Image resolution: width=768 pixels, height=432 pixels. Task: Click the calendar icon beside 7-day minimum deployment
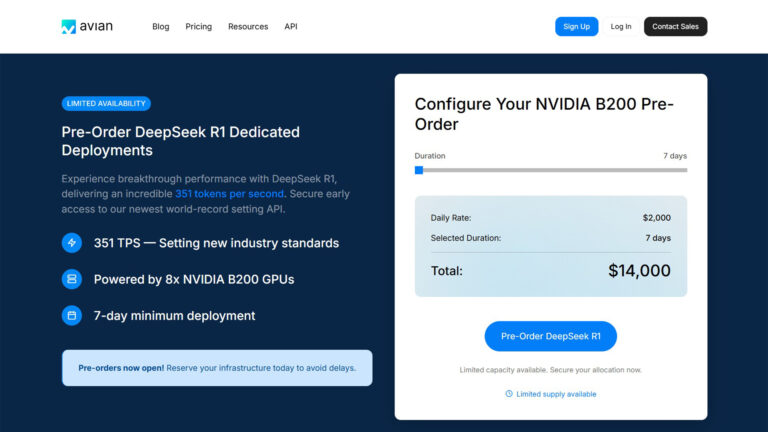coord(72,316)
